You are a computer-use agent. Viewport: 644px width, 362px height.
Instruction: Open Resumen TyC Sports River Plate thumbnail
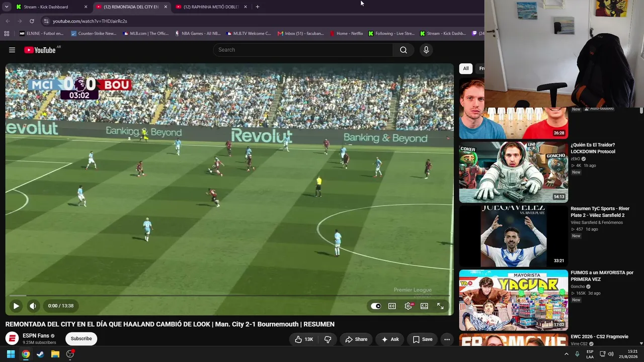pyautogui.click(x=513, y=236)
